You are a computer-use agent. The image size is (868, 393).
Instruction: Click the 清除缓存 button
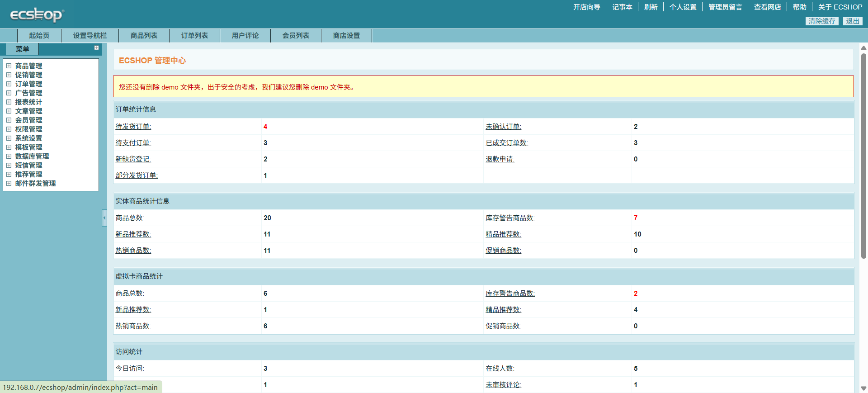822,21
